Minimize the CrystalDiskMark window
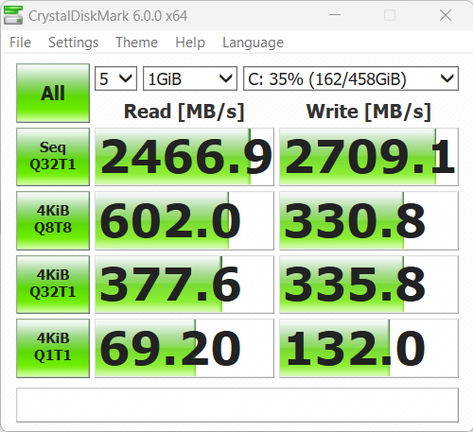Screen dimensions: 473x432 pos(335,15)
